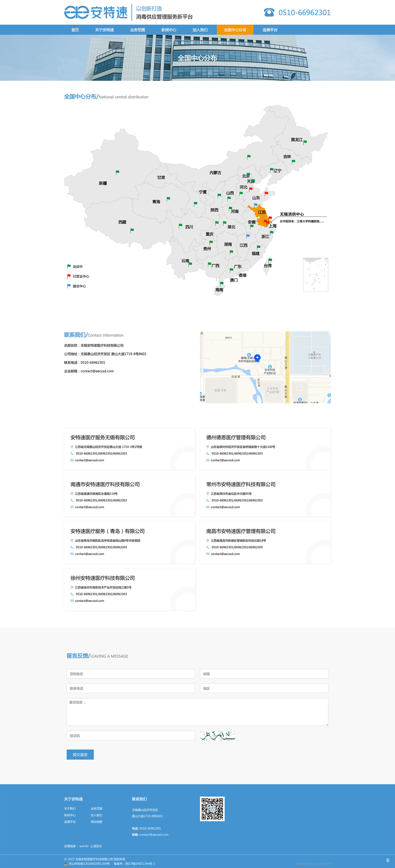The width and height of the screenshot is (395, 868).
Task: Click the green flag next to 黑龙江
Action: point(305,142)
